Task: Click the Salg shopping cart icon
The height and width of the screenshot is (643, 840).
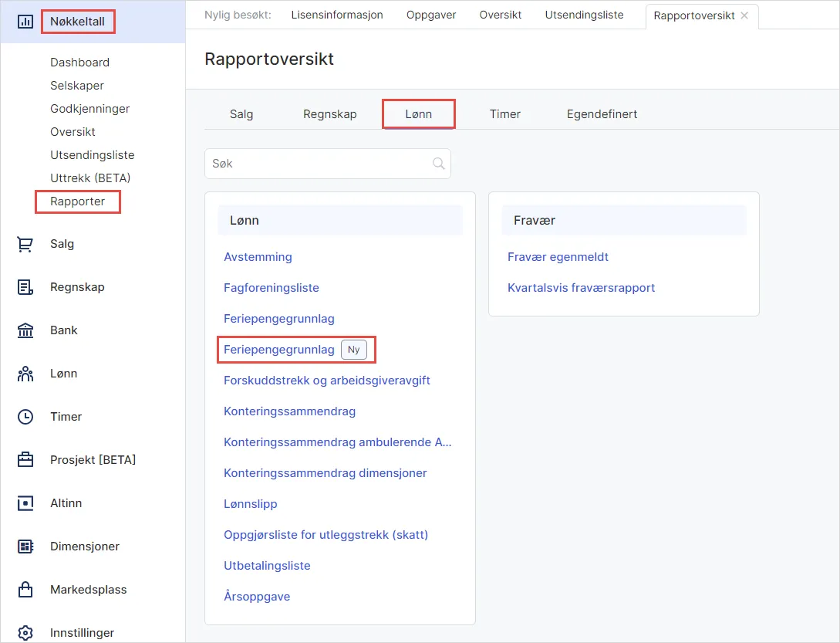Action: coord(25,244)
